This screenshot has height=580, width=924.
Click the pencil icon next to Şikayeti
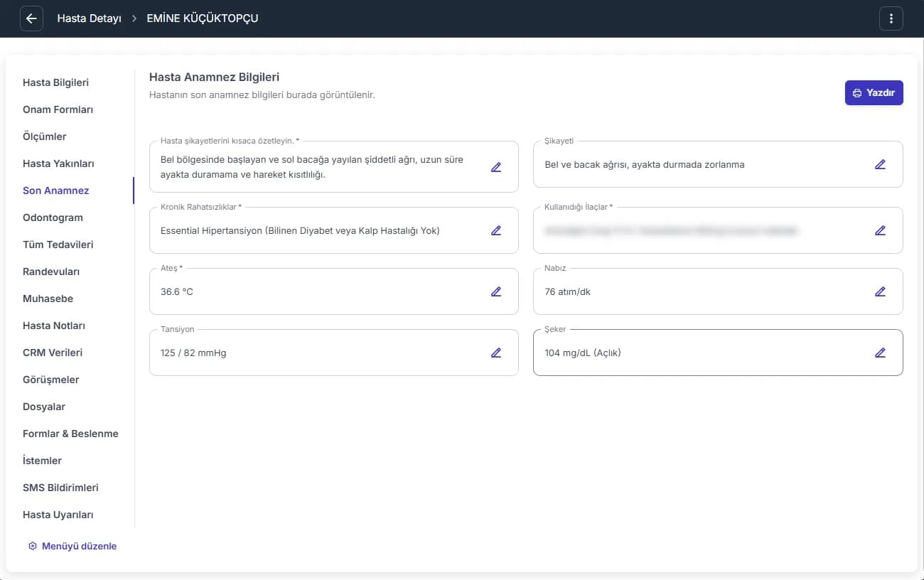coord(880,164)
